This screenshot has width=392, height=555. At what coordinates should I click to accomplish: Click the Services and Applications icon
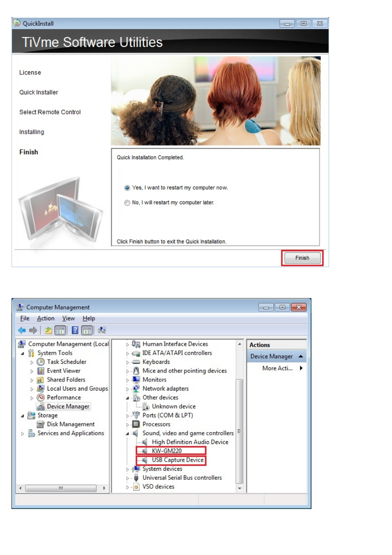point(31,433)
